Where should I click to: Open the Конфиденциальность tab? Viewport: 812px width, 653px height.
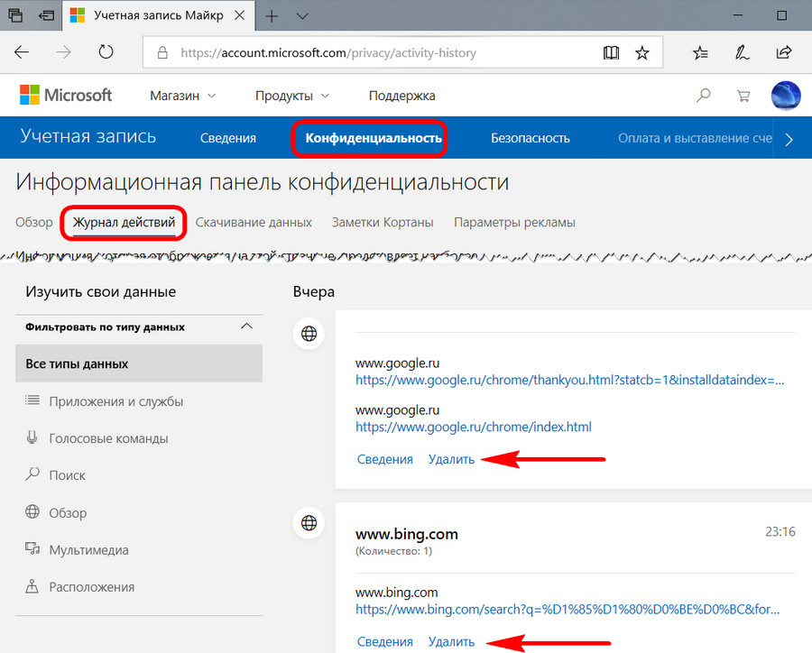(374, 138)
